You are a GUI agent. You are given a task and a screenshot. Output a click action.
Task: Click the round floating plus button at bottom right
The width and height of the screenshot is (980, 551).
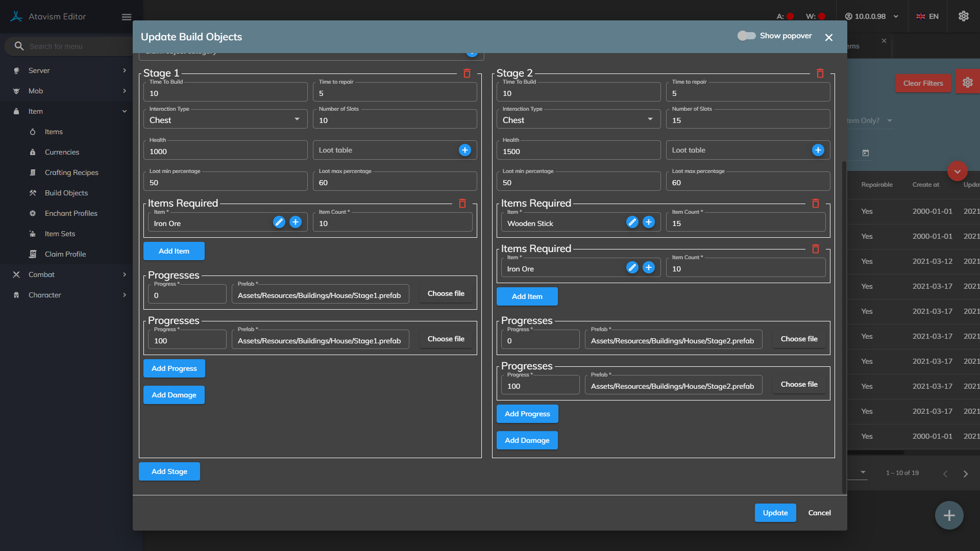[949, 515]
